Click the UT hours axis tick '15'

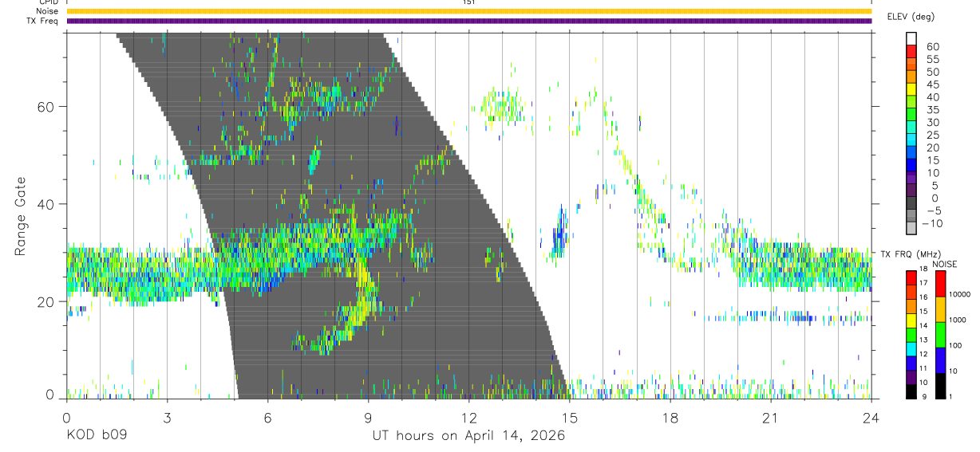coord(569,417)
